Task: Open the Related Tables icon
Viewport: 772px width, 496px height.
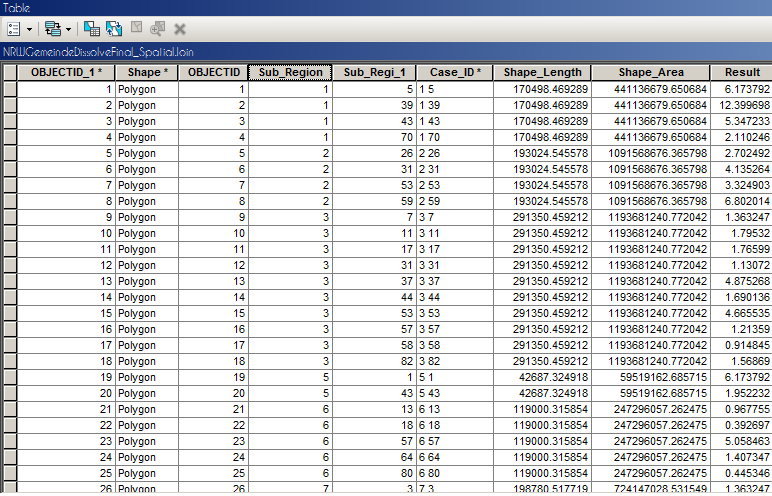Action: [53, 29]
